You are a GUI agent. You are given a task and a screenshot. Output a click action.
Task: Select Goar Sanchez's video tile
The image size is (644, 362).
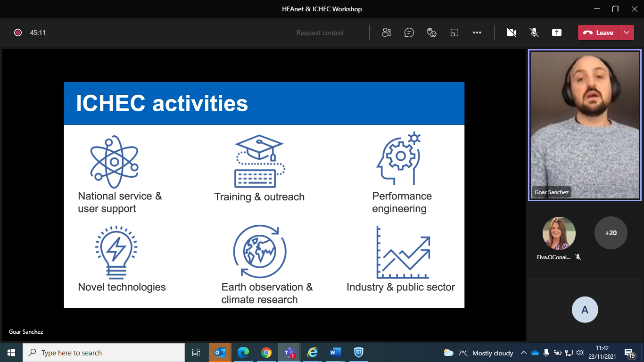point(585,125)
